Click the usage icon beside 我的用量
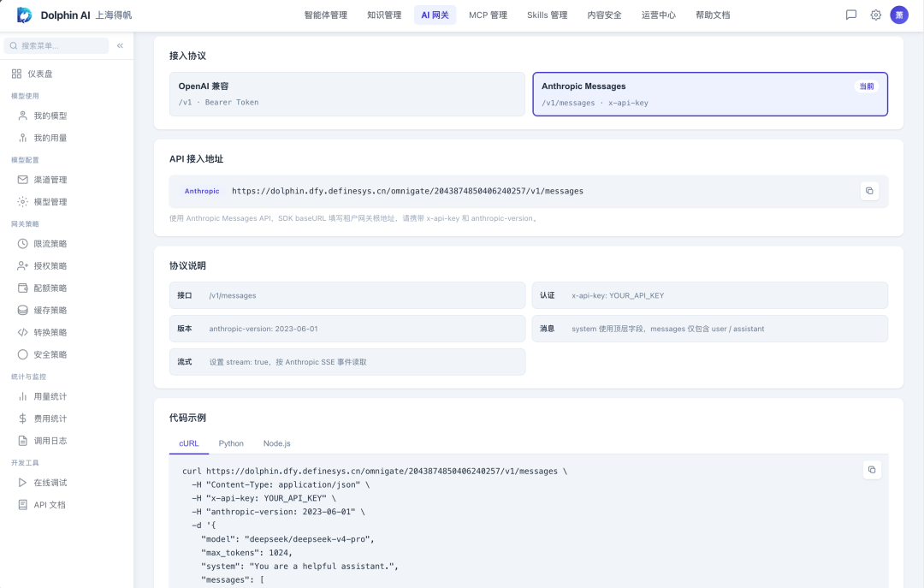Viewport: 924px width, 588px height. [22, 138]
